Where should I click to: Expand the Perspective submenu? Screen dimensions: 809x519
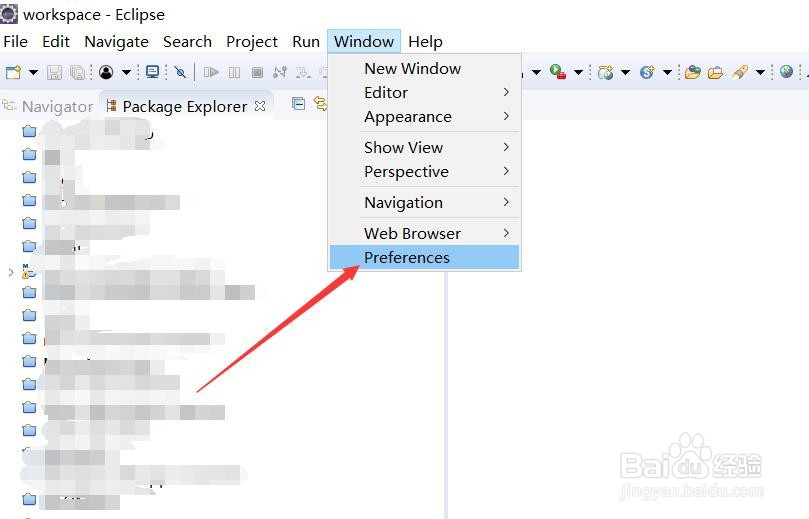[x=424, y=171]
